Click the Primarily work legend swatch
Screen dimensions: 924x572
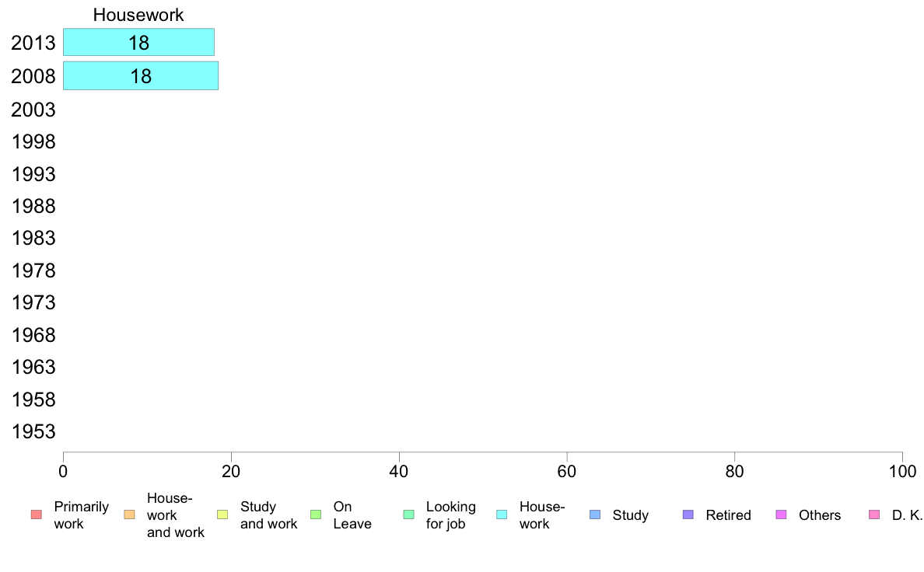pos(36,514)
